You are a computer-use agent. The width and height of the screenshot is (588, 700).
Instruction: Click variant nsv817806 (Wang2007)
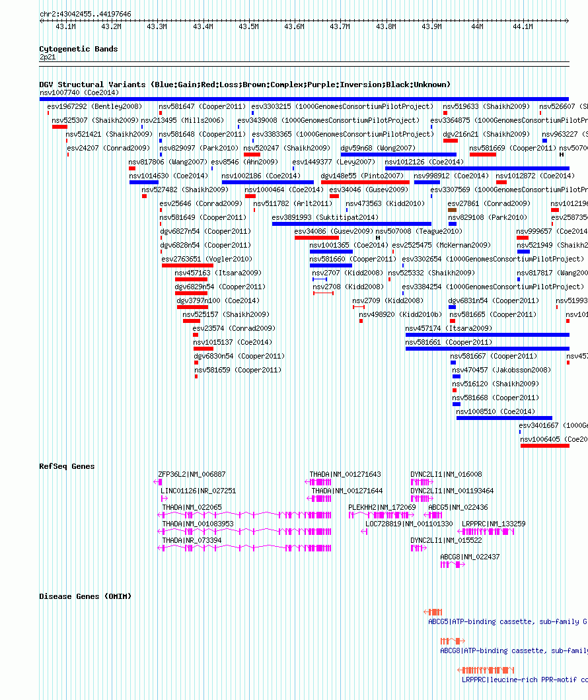point(168,162)
